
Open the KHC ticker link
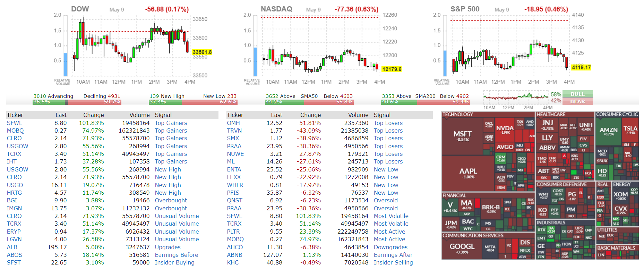click(233, 262)
